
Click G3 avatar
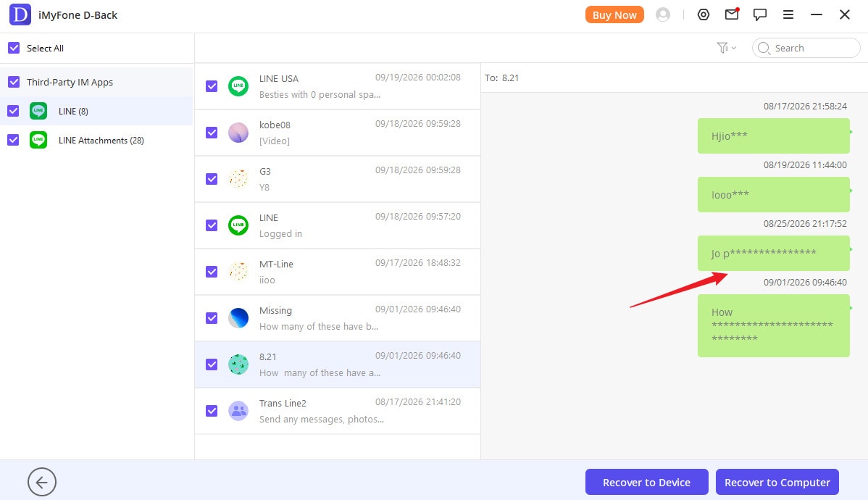click(x=238, y=179)
